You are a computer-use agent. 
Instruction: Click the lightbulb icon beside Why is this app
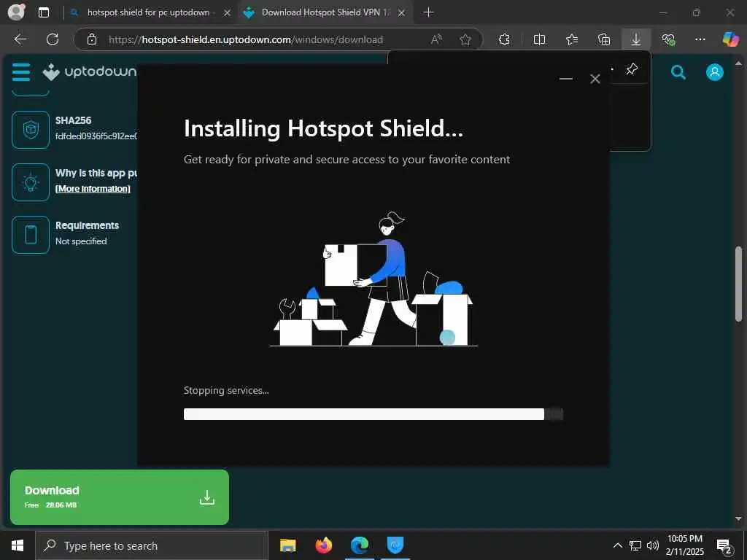pos(31,182)
